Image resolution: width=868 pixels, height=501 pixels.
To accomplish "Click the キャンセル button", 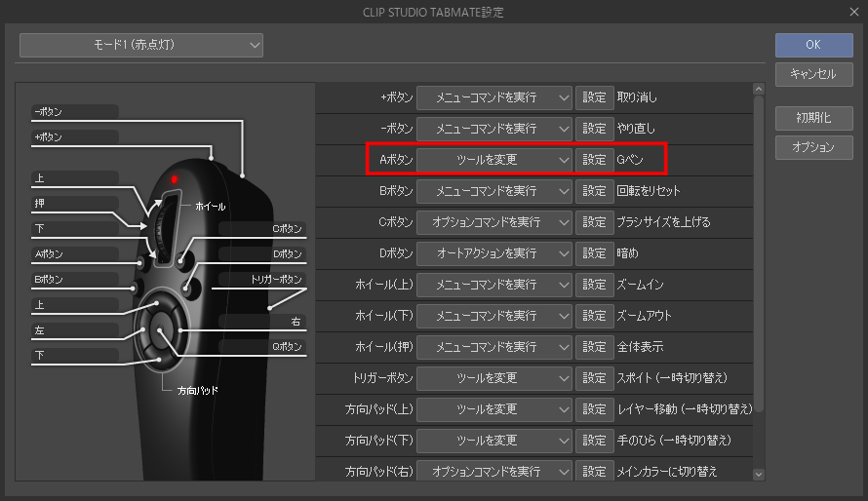I will [813, 74].
